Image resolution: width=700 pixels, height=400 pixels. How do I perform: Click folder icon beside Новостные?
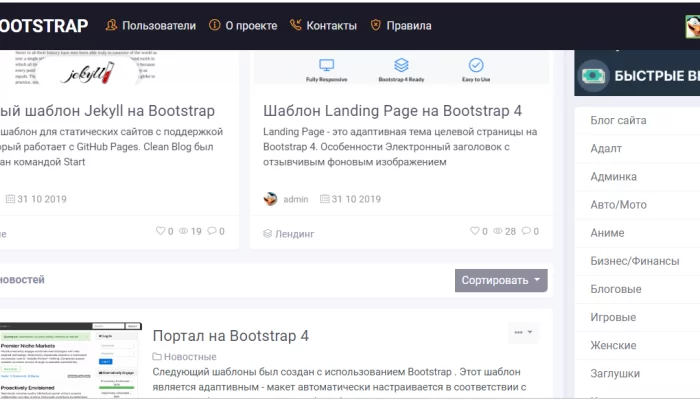[157, 357]
